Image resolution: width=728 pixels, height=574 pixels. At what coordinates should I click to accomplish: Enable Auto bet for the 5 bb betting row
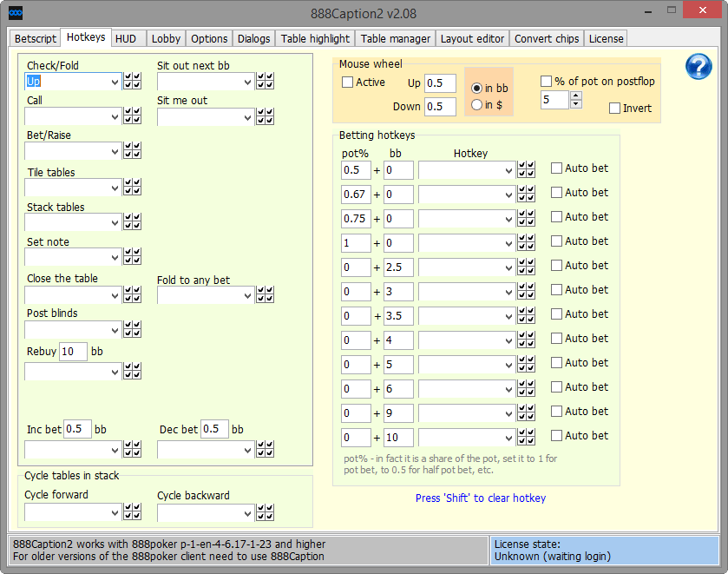[556, 362]
